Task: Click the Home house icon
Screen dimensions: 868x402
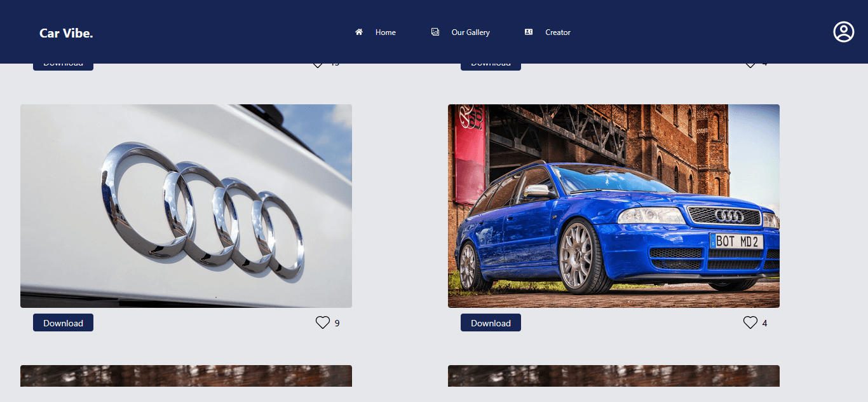Action: pos(359,32)
